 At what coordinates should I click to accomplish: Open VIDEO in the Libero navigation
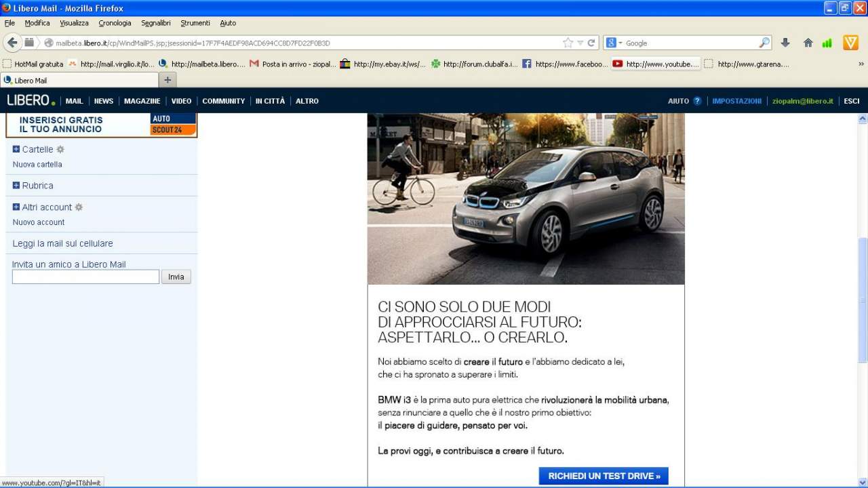(181, 101)
